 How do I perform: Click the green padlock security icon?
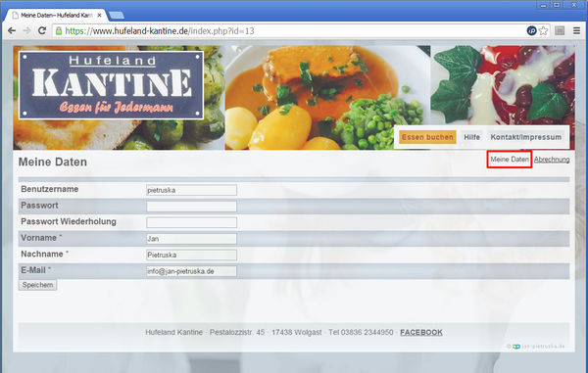59,30
